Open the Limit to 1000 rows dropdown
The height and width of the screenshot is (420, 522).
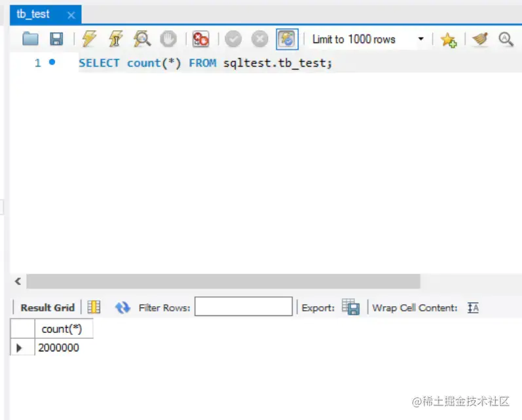click(367, 39)
